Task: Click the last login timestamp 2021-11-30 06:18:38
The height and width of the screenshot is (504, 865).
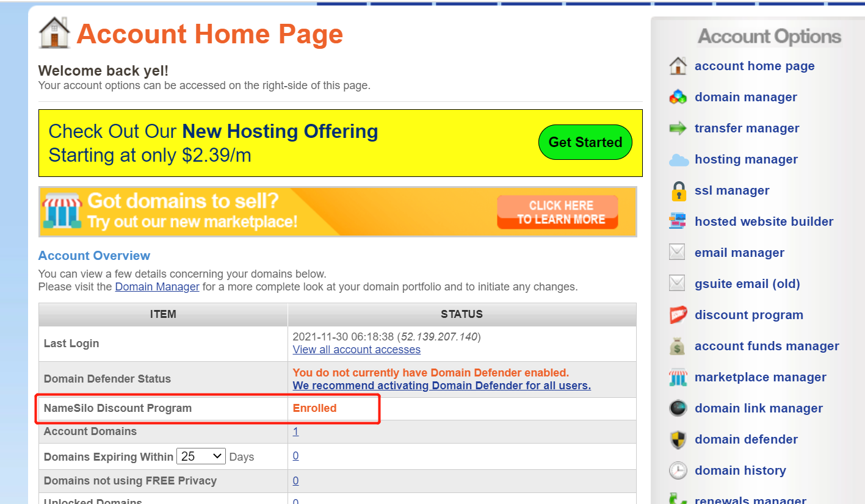Action: tap(344, 337)
